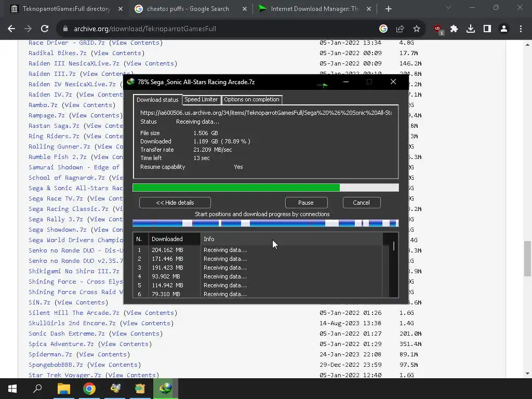This screenshot has width=532, height=399.
Task: Toggle the Chrome side panel icon
Action: (487, 29)
